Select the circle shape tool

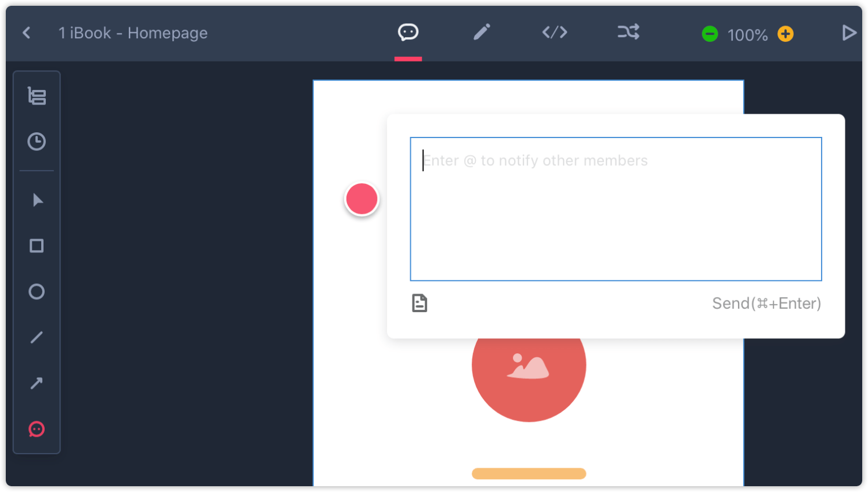pos(37,292)
